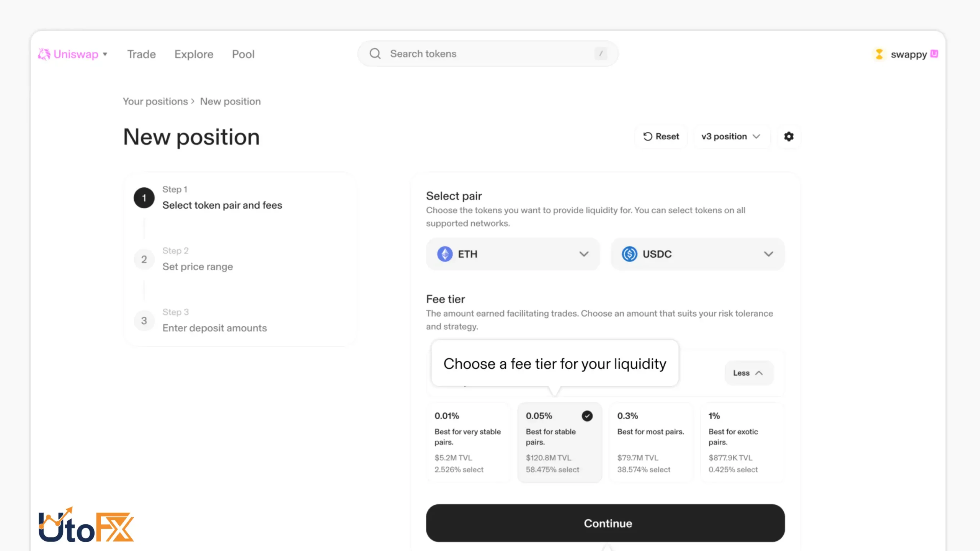The image size is (980, 551).
Task: Click the purple badge next to swappy
Action: coord(934,54)
